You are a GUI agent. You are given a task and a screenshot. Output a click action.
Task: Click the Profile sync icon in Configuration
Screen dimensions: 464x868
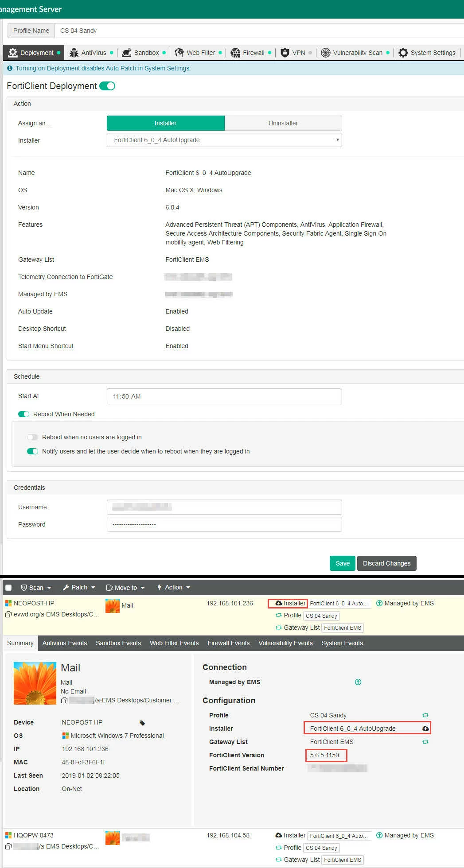425,715
